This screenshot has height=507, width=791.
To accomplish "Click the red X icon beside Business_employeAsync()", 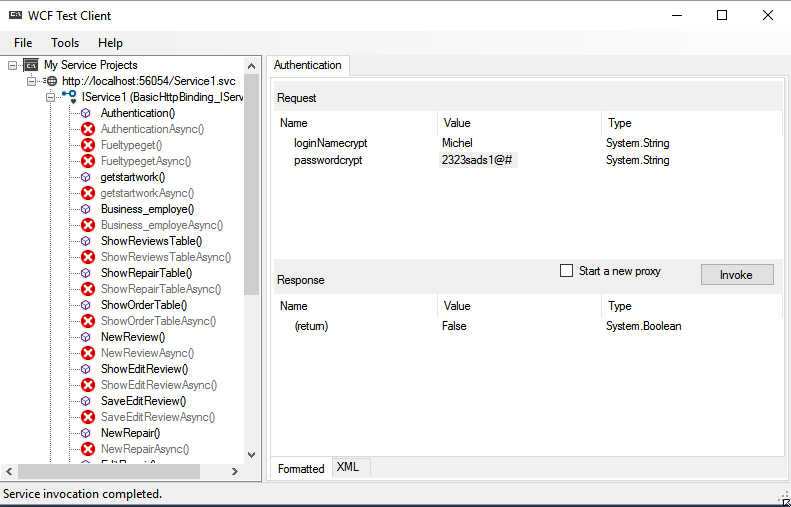I will coord(88,225).
